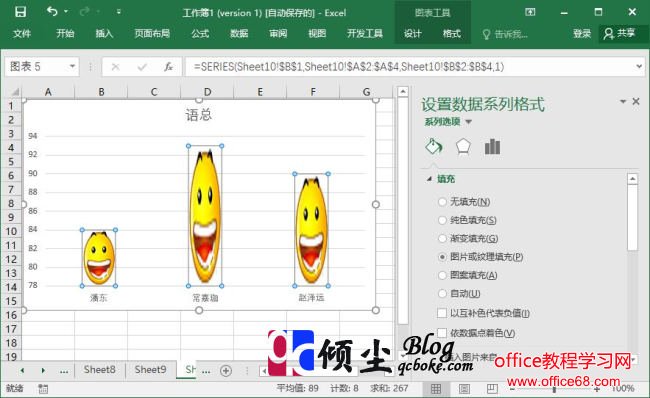650x398 pixels.
Task: Collapse the 填充 section
Action: pyautogui.click(x=429, y=179)
